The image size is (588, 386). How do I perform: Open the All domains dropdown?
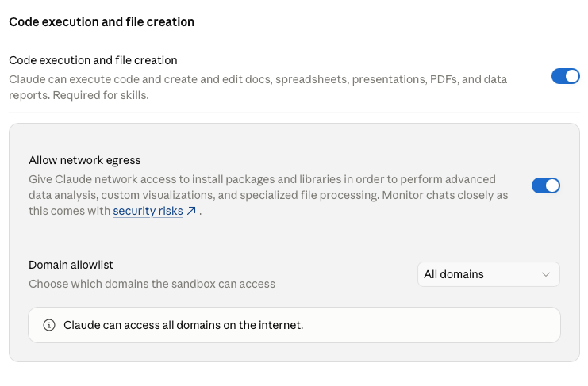[x=489, y=274]
